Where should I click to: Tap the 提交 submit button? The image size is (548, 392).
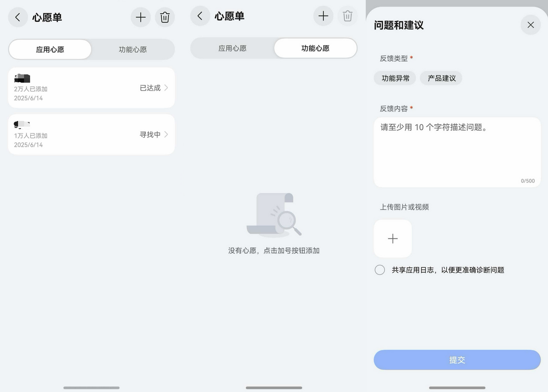[457, 360]
